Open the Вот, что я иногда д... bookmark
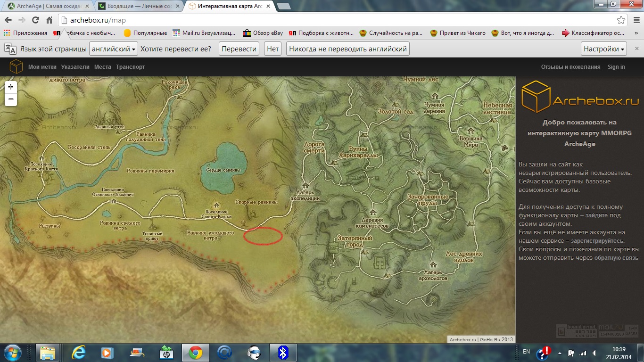Screen dimensions: 644x362 [522, 33]
